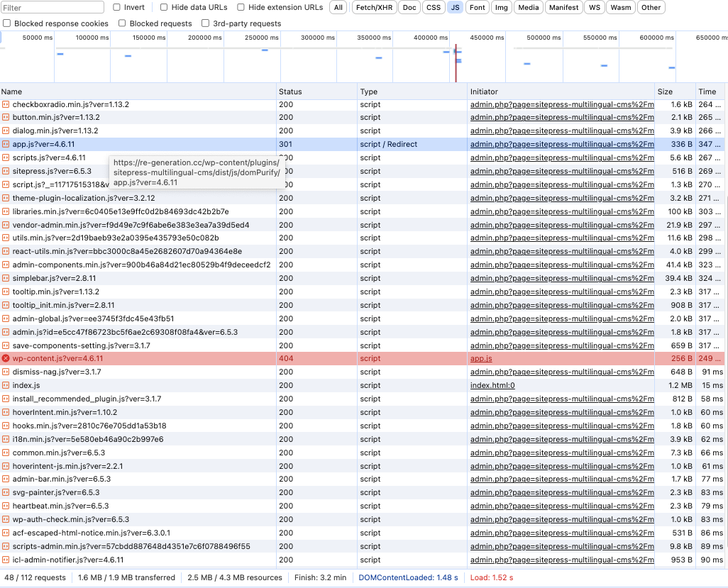Click script icon beside admin-global.js row
Screen dimensions: 728x588
[x=6, y=319]
